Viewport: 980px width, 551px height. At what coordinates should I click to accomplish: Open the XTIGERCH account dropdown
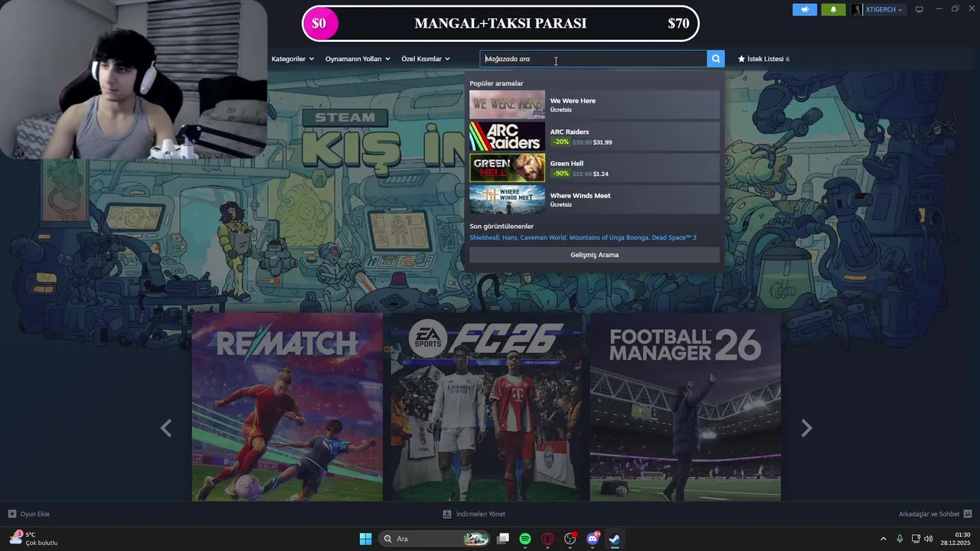tap(884, 9)
